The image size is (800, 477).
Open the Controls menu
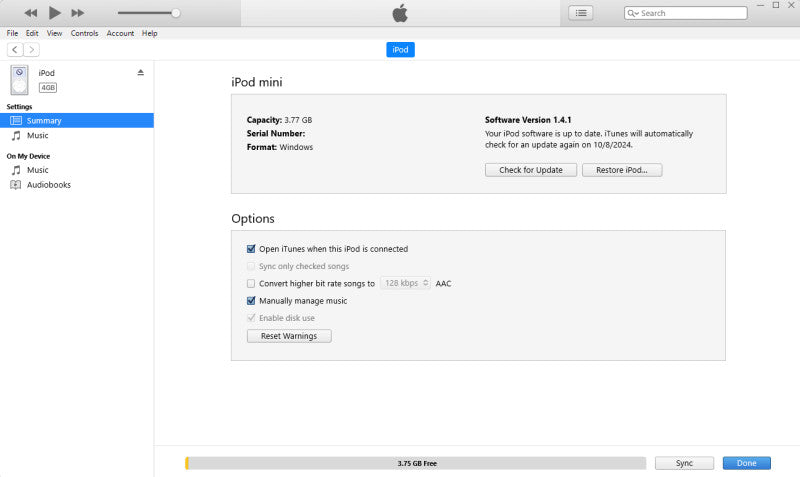(x=84, y=33)
